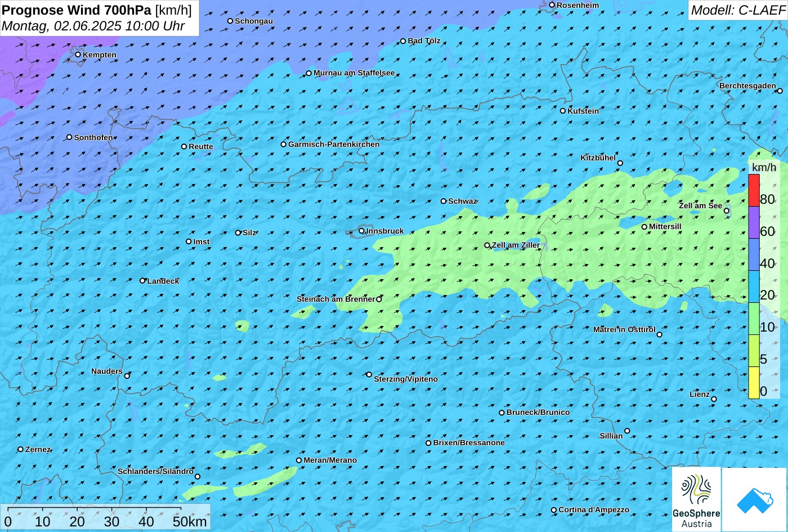
Task: Click the Bad Tölz label
Action: (424, 41)
